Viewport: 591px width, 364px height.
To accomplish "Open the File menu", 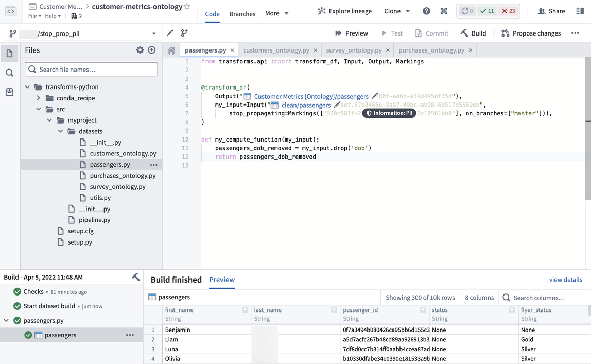I will 34,16.
